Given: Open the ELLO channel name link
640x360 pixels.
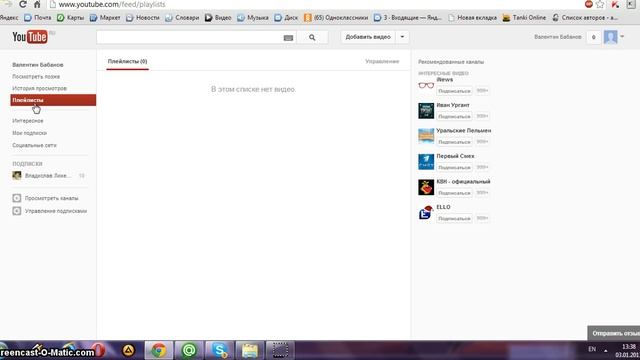Looking at the screenshot, I should pyautogui.click(x=443, y=207).
